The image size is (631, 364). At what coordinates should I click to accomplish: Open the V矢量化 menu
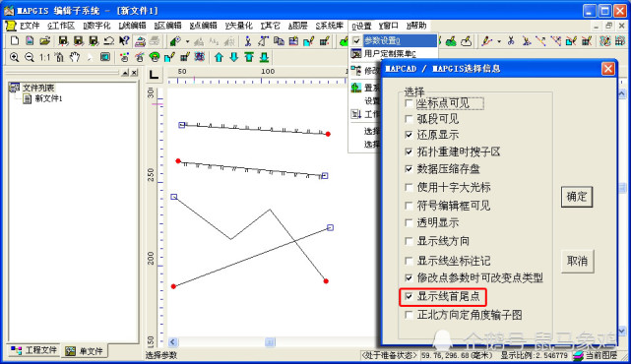click(238, 26)
